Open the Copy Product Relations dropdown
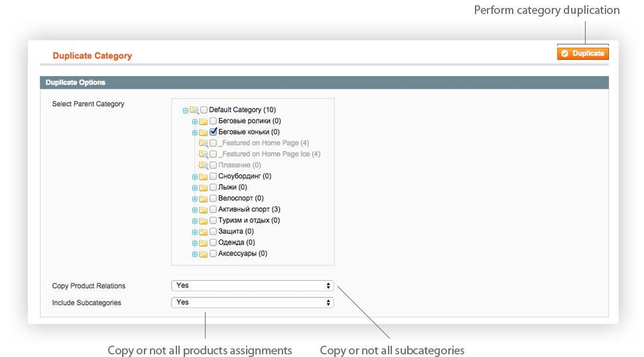Image resolution: width=644 pixels, height=357 pixels. tap(252, 285)
